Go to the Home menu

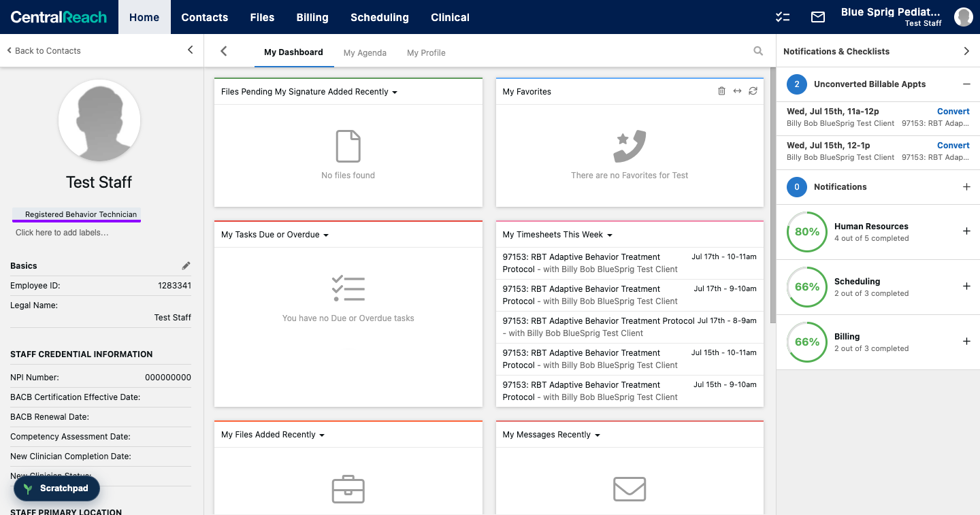tap(144, 17)
